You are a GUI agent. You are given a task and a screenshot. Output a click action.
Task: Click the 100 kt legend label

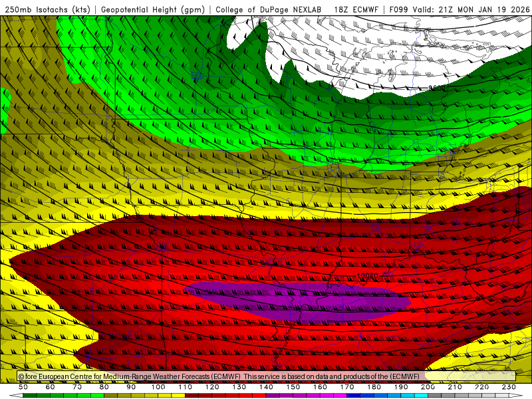coord(158,387)
